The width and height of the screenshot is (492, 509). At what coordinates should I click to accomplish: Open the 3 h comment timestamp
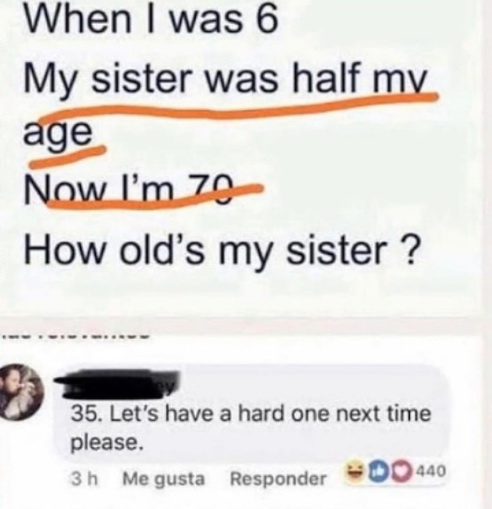click(x=84, y=479)
